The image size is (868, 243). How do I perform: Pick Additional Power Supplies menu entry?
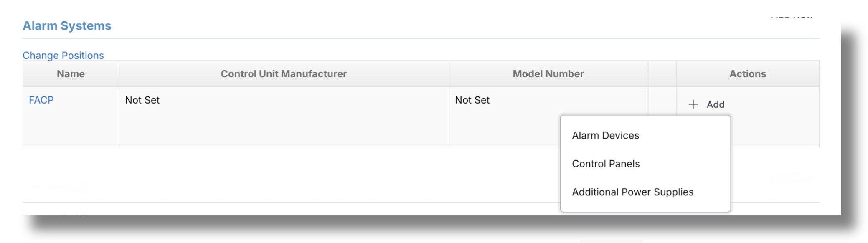point(632,192)
